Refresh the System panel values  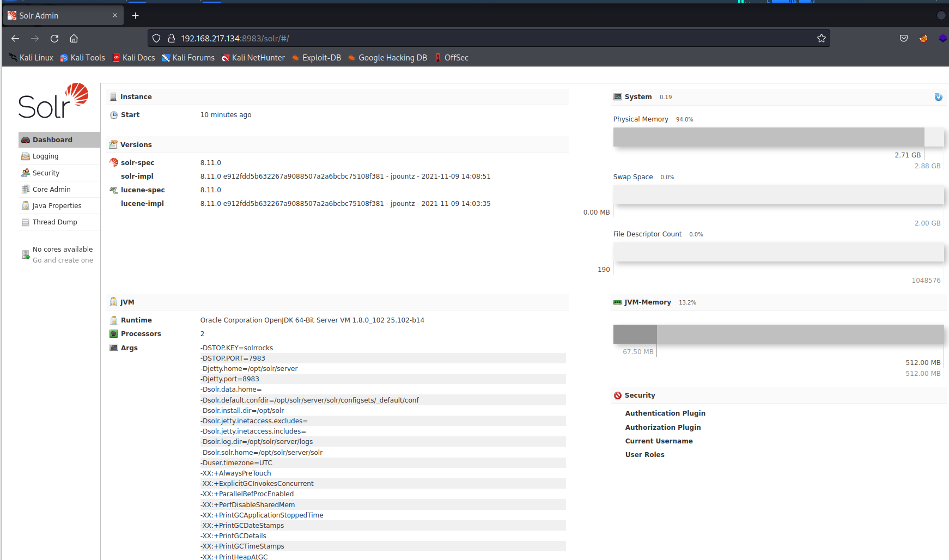point(938,97)
